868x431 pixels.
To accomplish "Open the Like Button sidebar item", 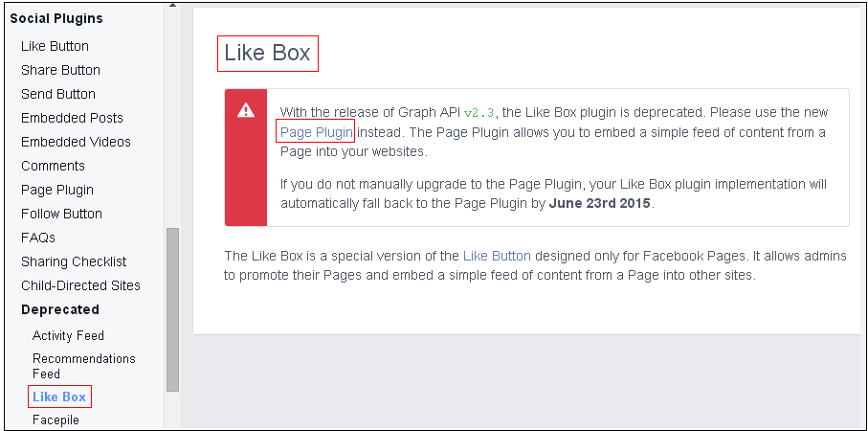I will [55, 46].
